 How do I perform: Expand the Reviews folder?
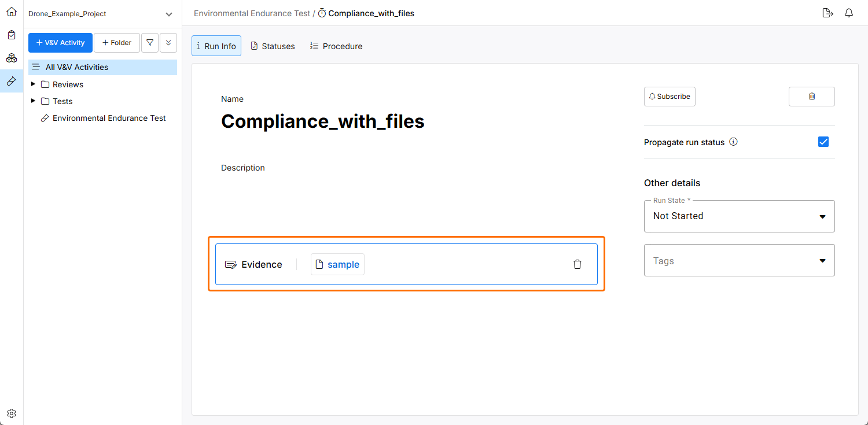(33, 84)
